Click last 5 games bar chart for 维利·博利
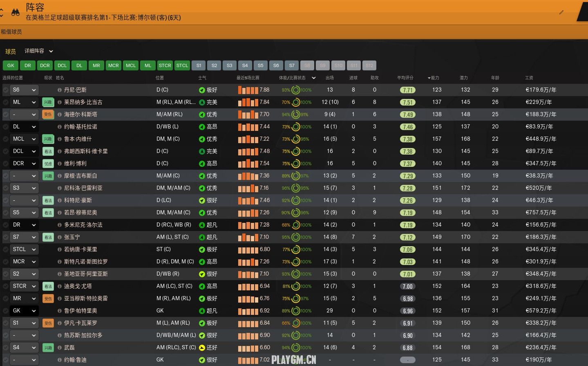588x366 pixels. click(x=248, y=164)
